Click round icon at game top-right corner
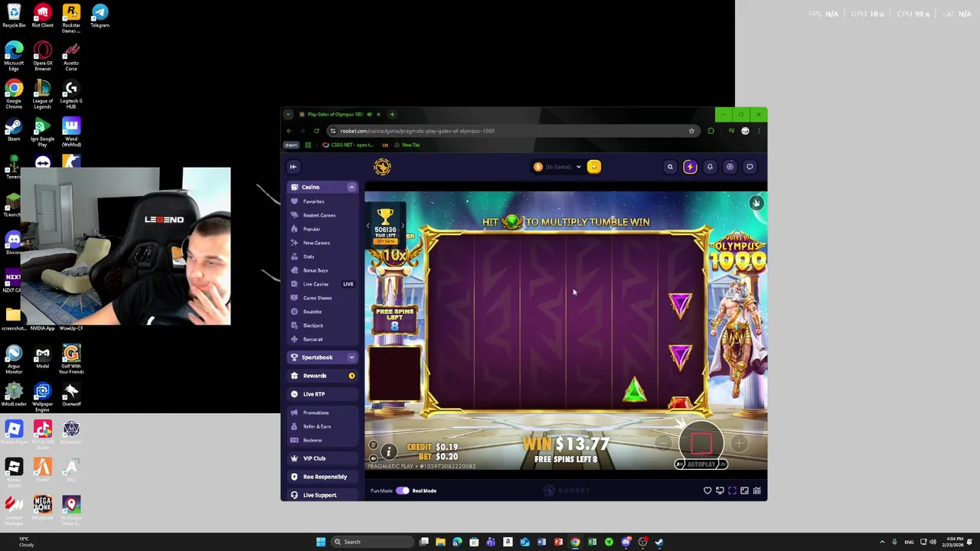 tap(756, 203)
